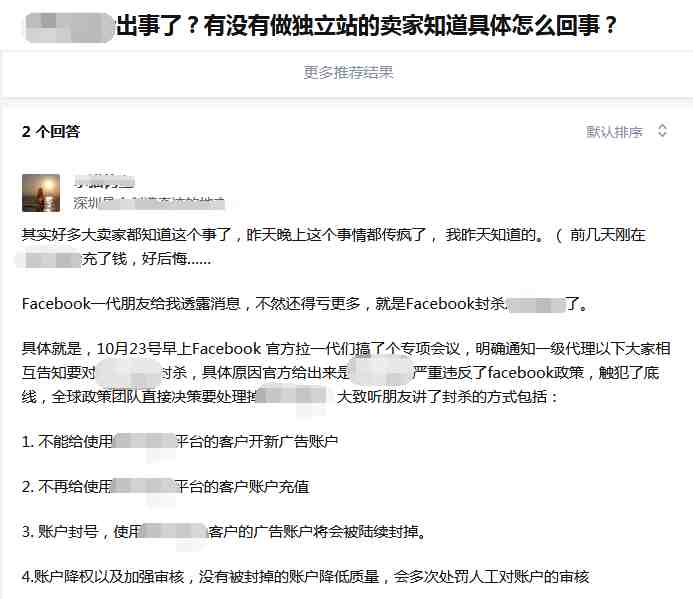Image resolution: width=693 pixels, height=599 pixels.
Task: Open the 更多推荐结果 link
Action: (348, 72)
